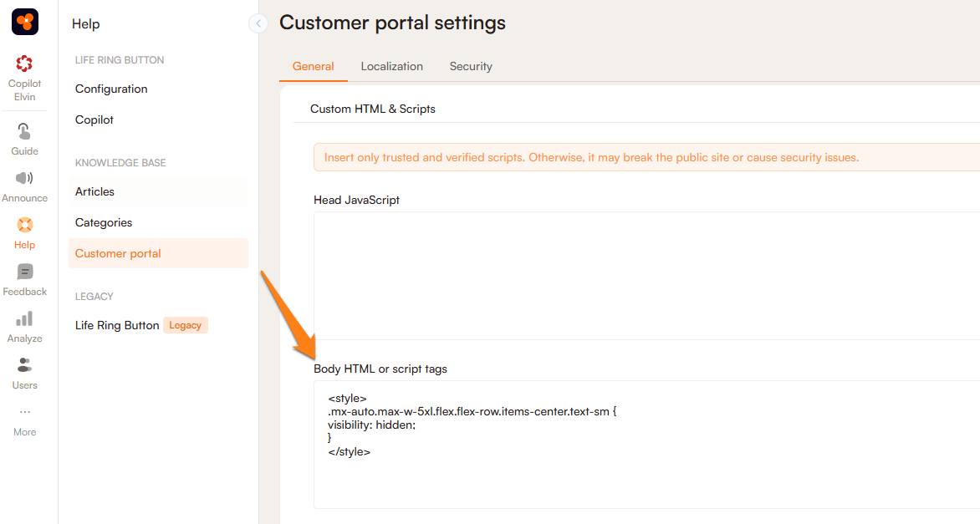Open Configuration under Life Ring Button

coord(111,89)
